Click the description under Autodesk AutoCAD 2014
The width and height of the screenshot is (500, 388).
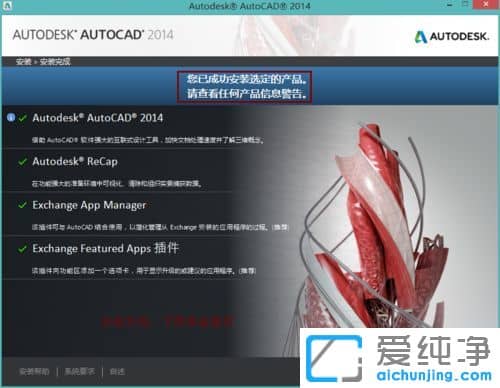[x=148, y=140]
